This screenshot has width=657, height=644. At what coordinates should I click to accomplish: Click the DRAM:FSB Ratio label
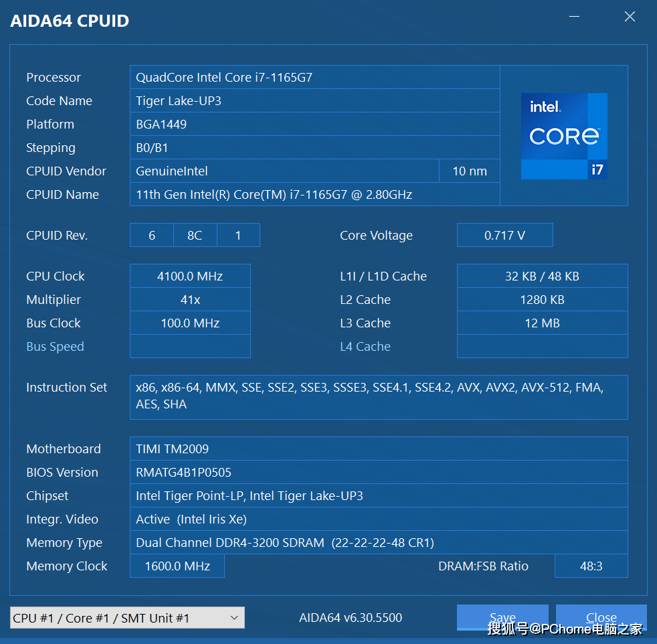tap(483, 566)
